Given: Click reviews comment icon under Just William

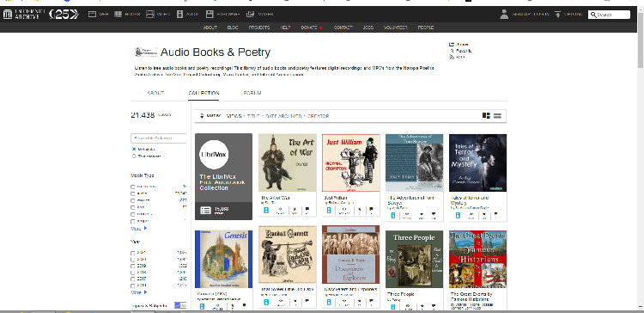Looking at the screenshot, I should pos(371,209).
